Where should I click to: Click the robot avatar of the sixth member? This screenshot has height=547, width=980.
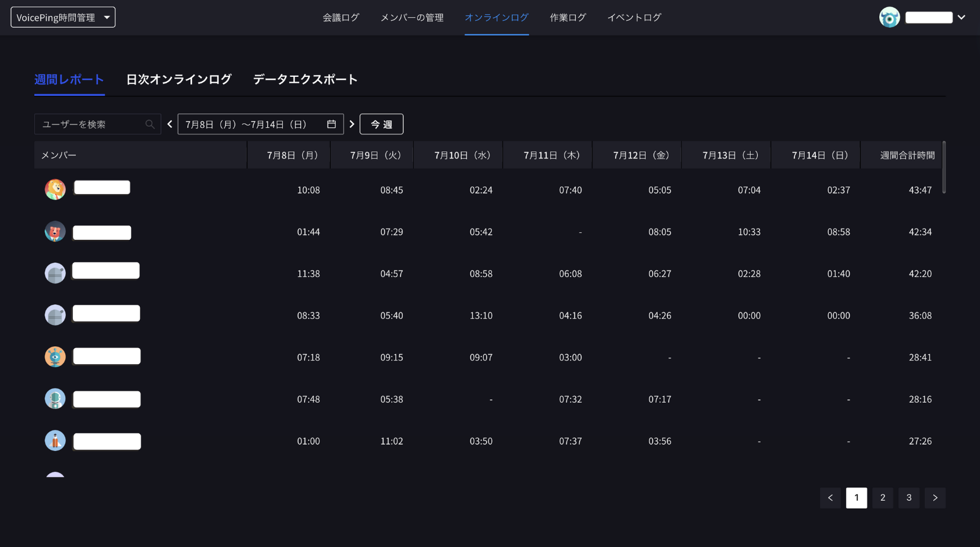55,398
